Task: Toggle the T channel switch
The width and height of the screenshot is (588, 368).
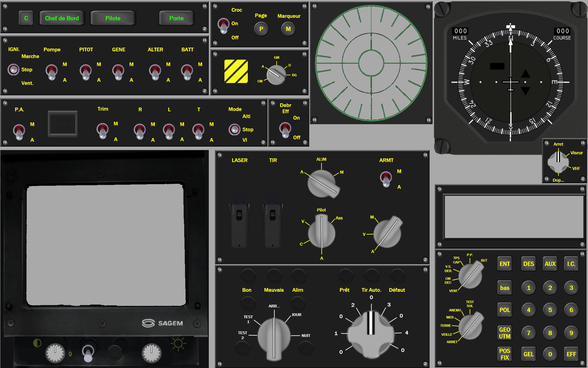Action: pos(198,132)
